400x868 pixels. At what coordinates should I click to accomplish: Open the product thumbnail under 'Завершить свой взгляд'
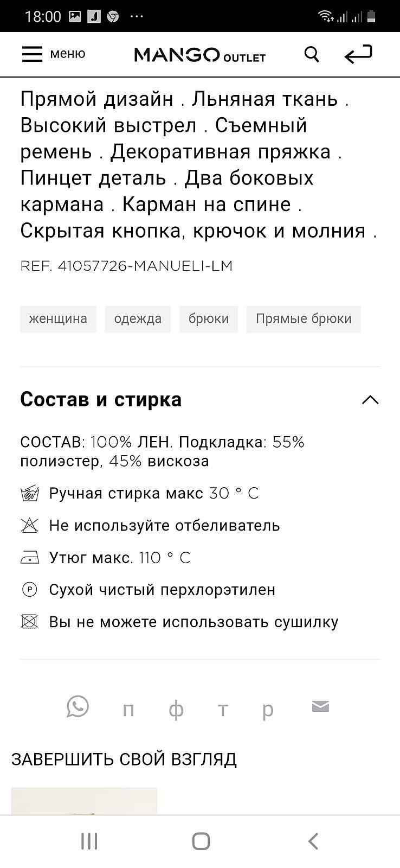click(x=84, y=801)
